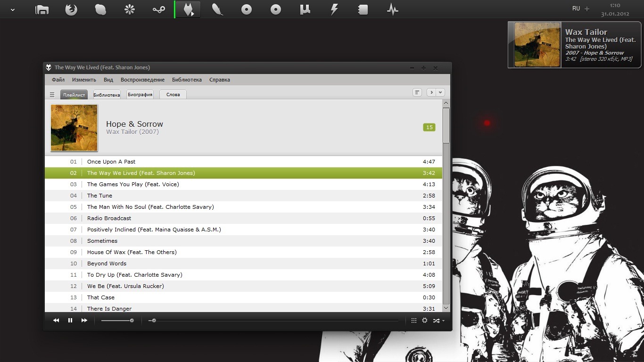Click the hamburger list icon left of the tabs
Screen dimensions: 644x362
(x=52, y=95)
